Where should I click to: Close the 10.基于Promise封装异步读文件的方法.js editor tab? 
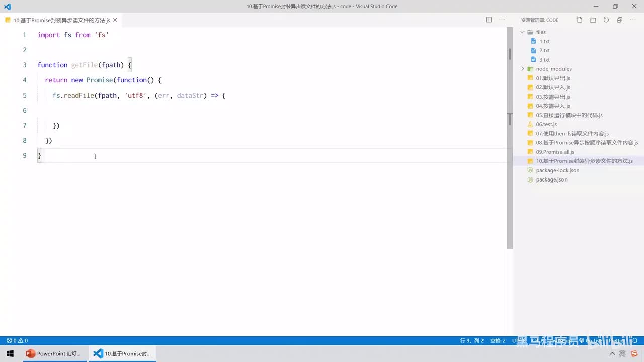(x=115, y=20)
